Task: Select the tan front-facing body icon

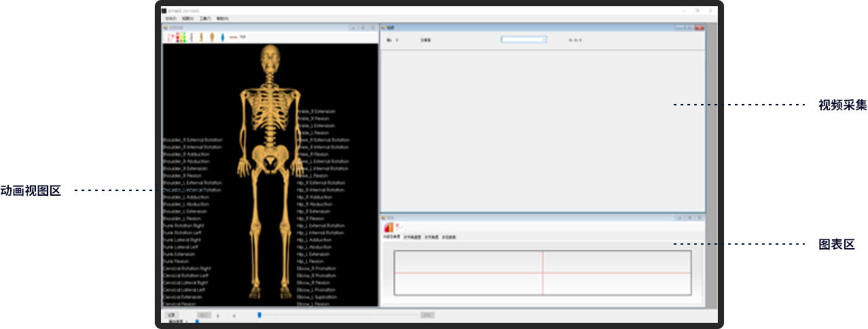Action: [212, 37]
